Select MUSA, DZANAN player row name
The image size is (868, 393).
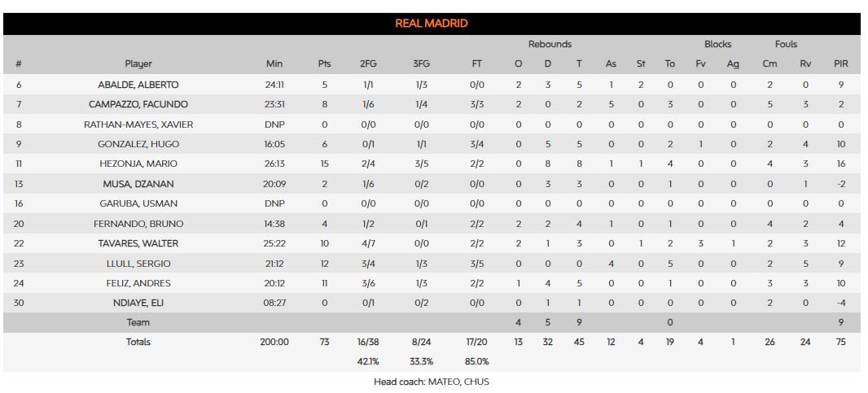click(138, 184)
